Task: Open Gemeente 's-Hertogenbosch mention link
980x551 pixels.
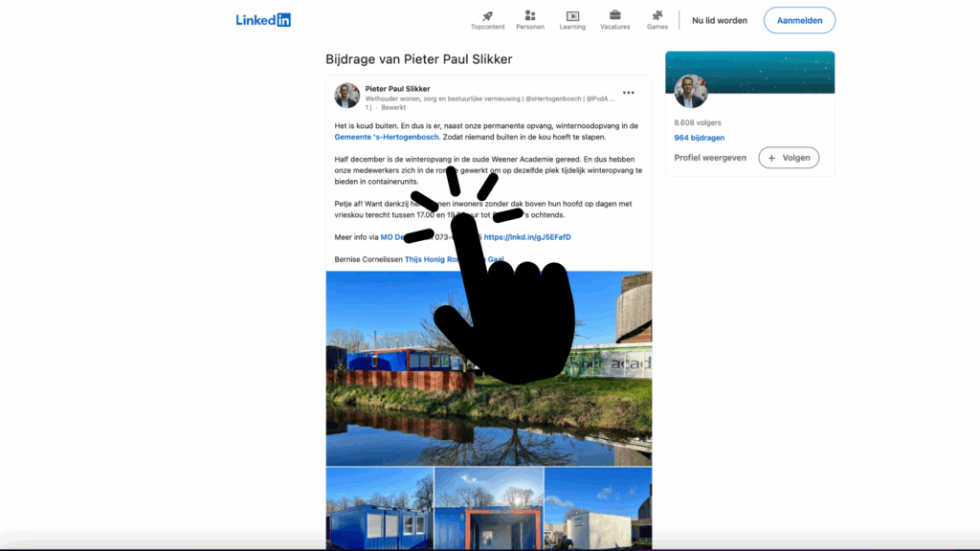Action: (x=380, y=137)
